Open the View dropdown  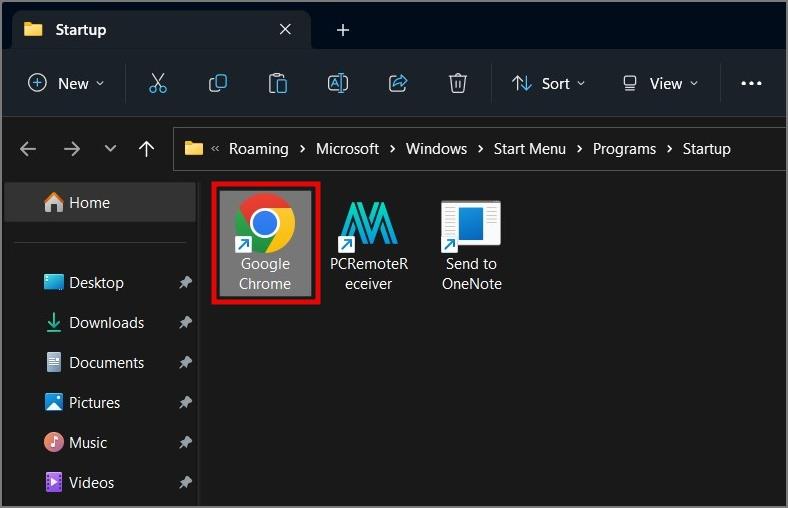[660, 83]
